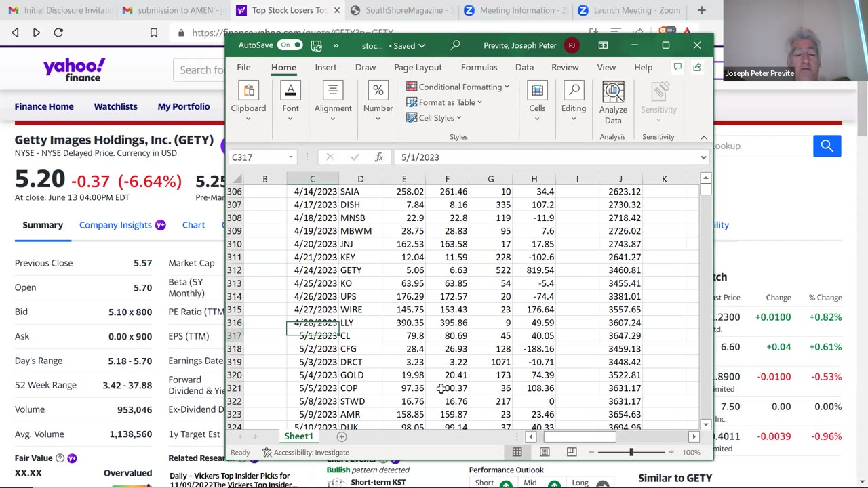Expand the formula bar chevron
The height and width of the screenshot is (488, 868).
(703, 157)
